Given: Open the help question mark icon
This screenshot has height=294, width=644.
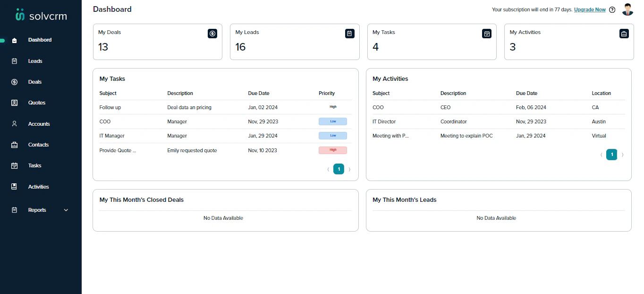Looking at the screenshot, I should (x=612, y=9).
